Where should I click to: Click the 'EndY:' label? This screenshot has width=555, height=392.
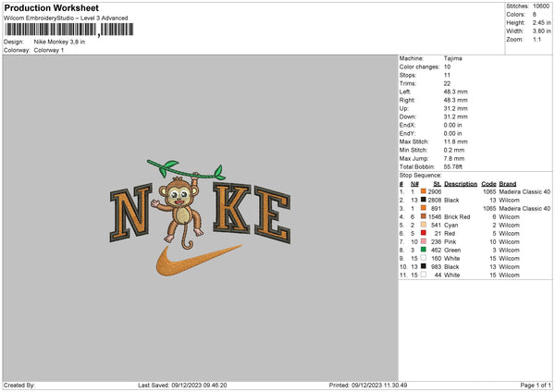[407, 133]
